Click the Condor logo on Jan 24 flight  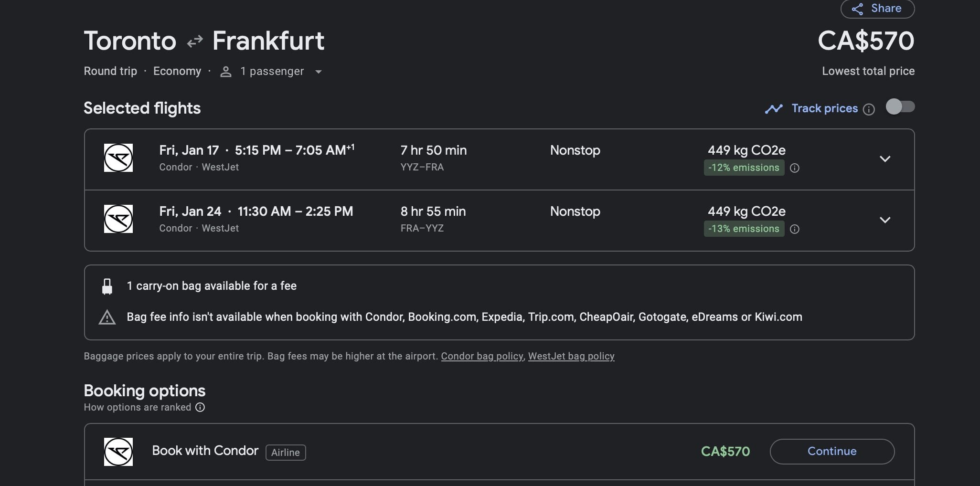118,219
